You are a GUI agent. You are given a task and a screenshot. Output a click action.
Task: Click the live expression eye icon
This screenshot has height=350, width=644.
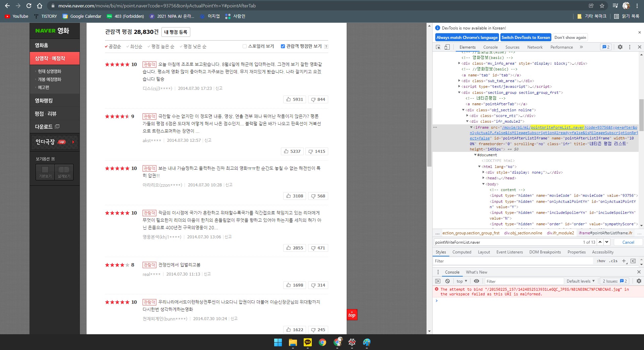click(x=476, y=281)
